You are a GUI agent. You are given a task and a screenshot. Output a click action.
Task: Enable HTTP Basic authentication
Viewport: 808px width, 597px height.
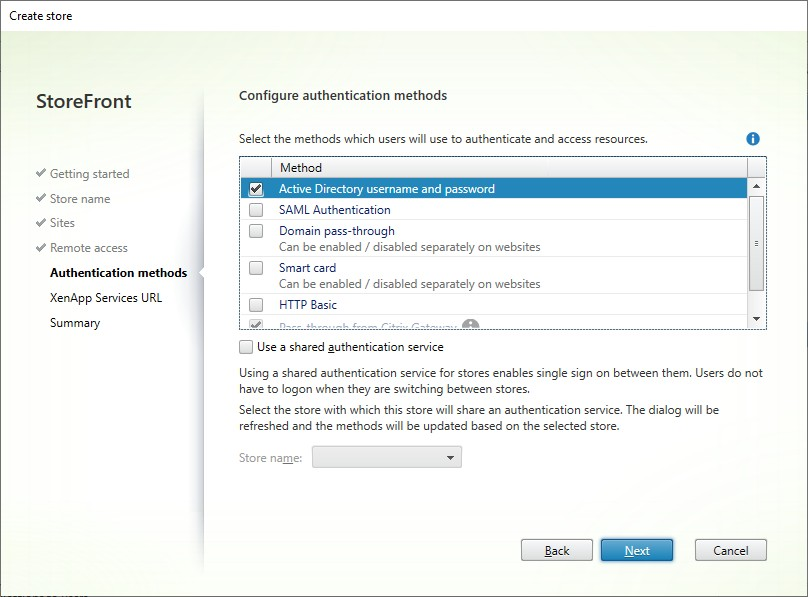pos(257,304)
